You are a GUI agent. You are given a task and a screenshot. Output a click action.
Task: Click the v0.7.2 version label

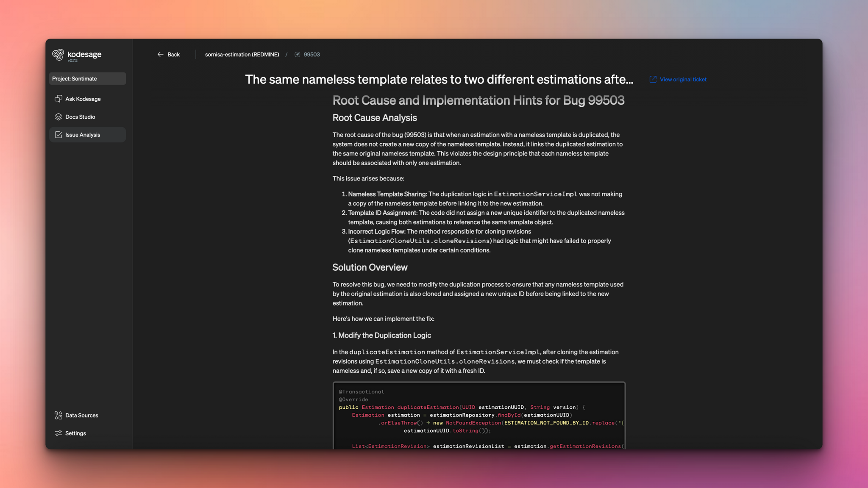pyautogui.click(x=73, y=61)
